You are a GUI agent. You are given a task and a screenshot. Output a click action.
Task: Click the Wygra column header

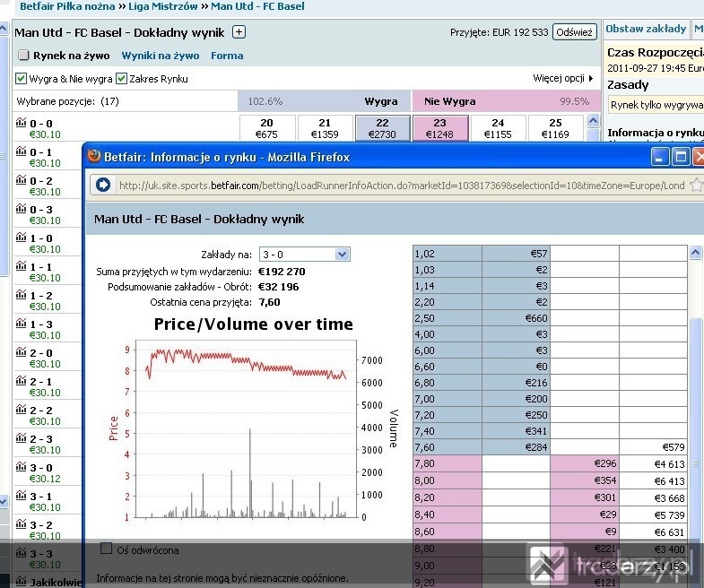click(x=381, y=101)
